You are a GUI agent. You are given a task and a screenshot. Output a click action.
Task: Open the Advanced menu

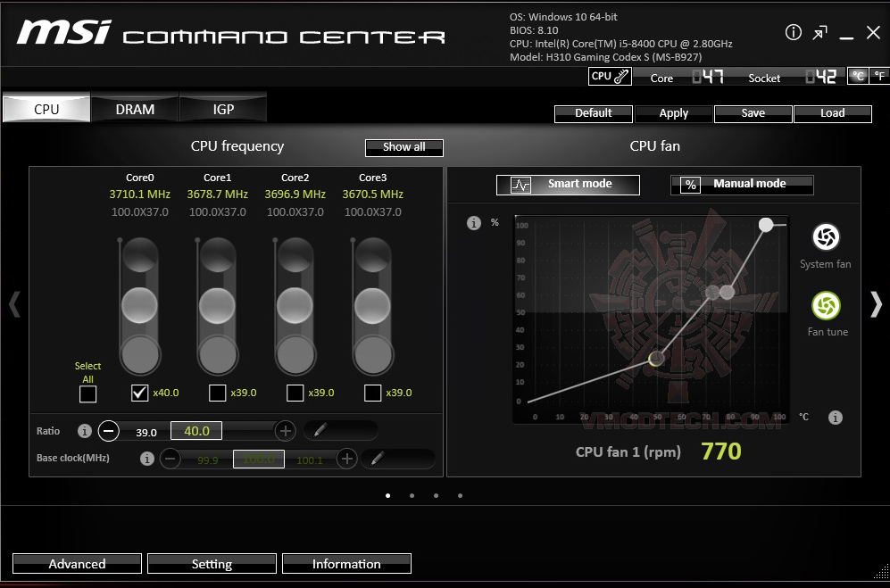pos(77,564)
